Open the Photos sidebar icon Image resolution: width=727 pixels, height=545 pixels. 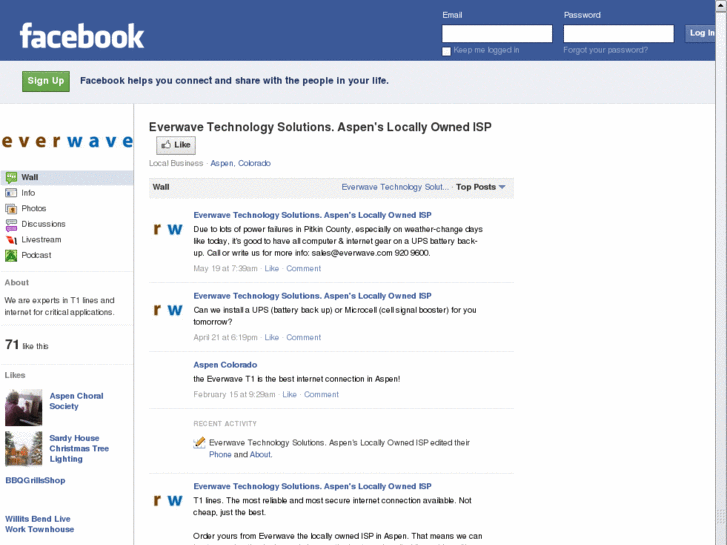(x=11, y=209)
